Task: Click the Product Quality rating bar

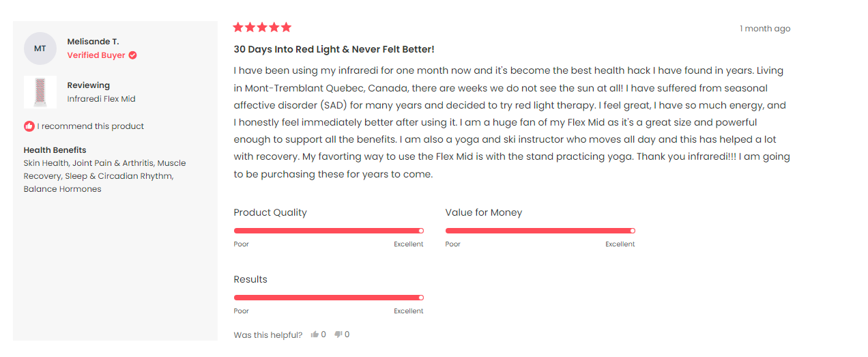Action: [329, 231]
